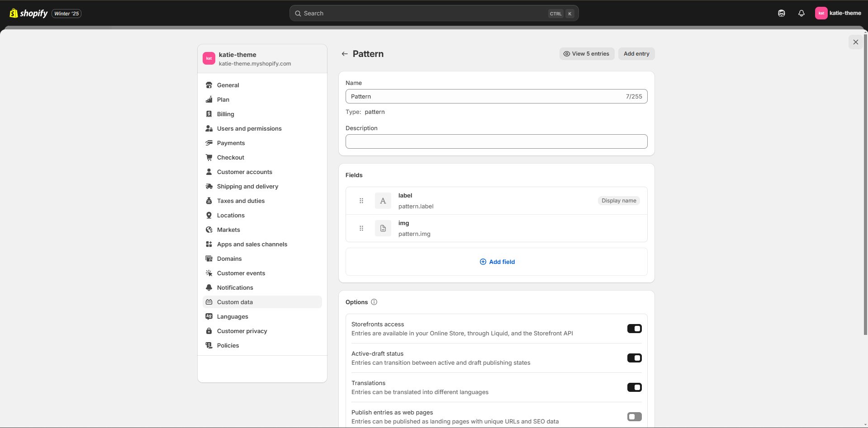The height and width of the screenshot is (428, 868).
Task: Toggle the Translations switch
Action: tap(634, 387)
